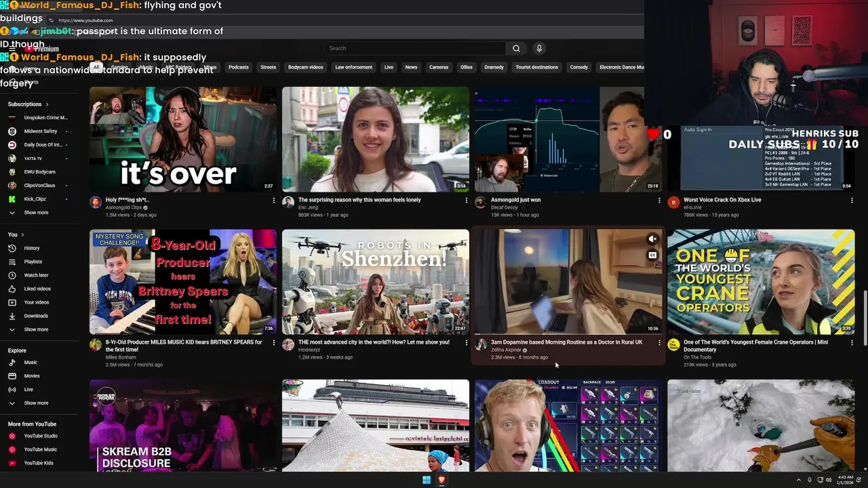Expand the You header chevron
This screenshot has width=868, height=488.
click(x=22, y=235)
